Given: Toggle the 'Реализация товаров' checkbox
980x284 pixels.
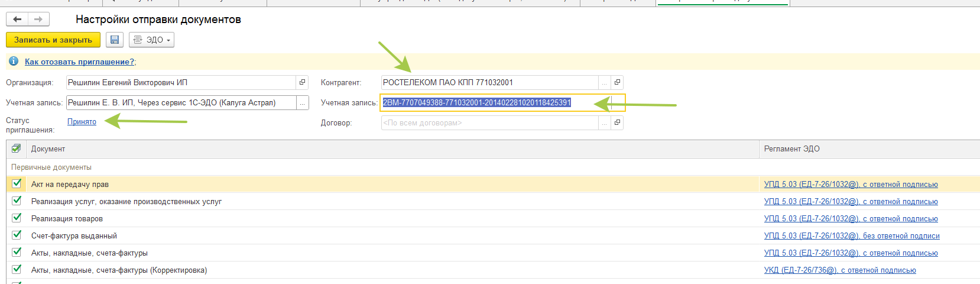Looking at the screenshot, I should (x=17, y=218).
